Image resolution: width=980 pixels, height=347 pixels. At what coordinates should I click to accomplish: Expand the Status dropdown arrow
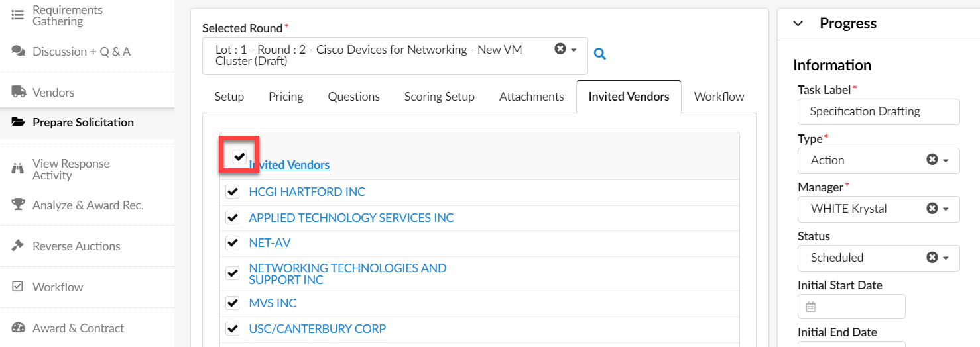point(946,258)
